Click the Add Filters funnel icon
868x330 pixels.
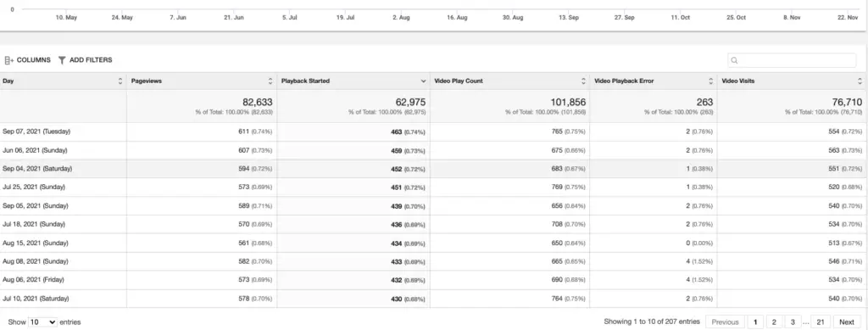(x=62, y=59)
